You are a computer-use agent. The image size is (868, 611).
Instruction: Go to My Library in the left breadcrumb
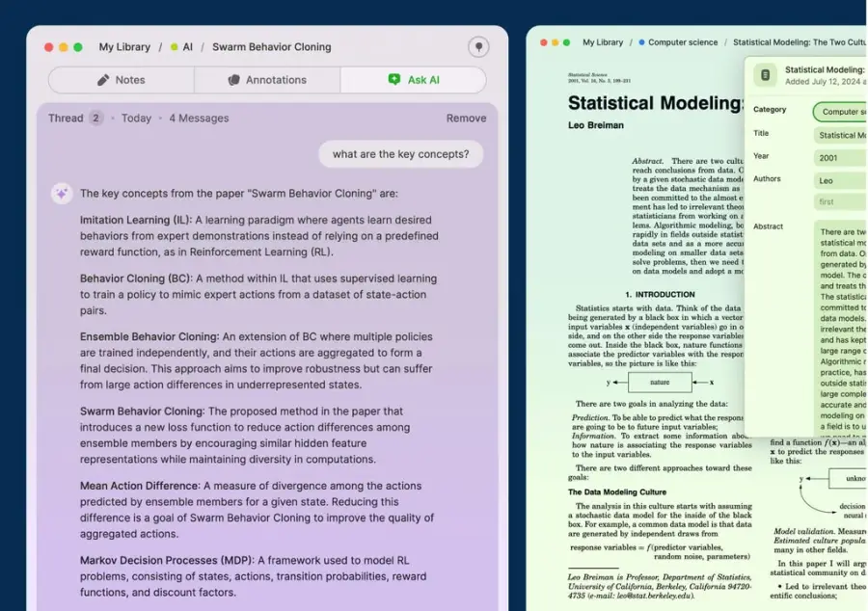tap(124, 47)
